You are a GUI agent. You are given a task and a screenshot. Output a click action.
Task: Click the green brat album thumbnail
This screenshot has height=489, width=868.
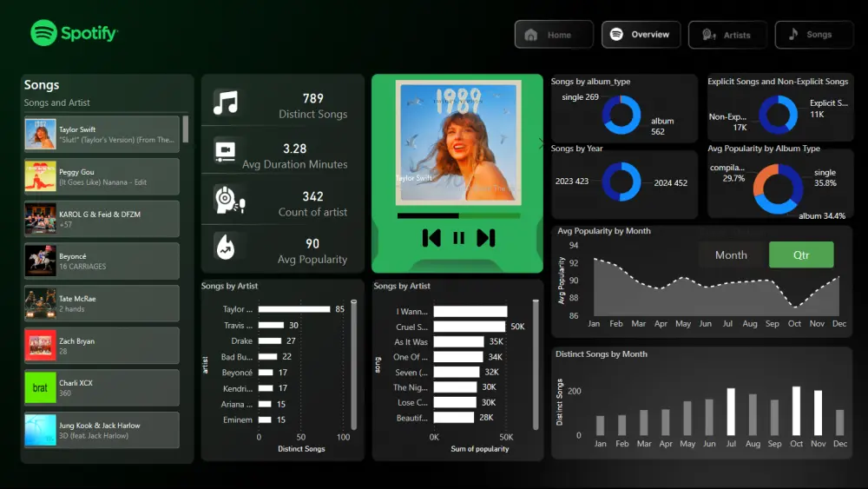(41, 387)
